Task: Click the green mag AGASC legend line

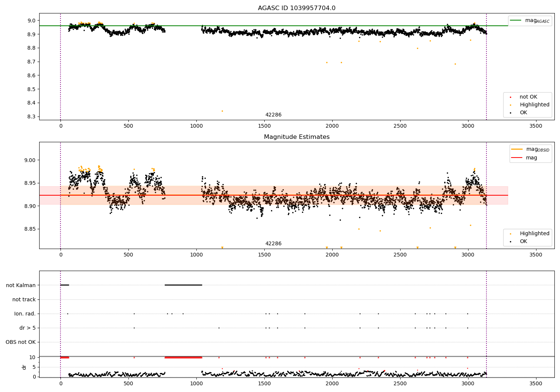Action: point(516,20)
